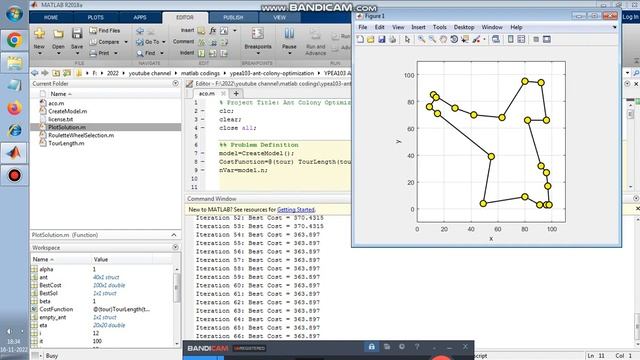Viewport: 640px width, 360px height.
Task: Select the Zoom In tool in Figure 1
Action: pos(421,39)
